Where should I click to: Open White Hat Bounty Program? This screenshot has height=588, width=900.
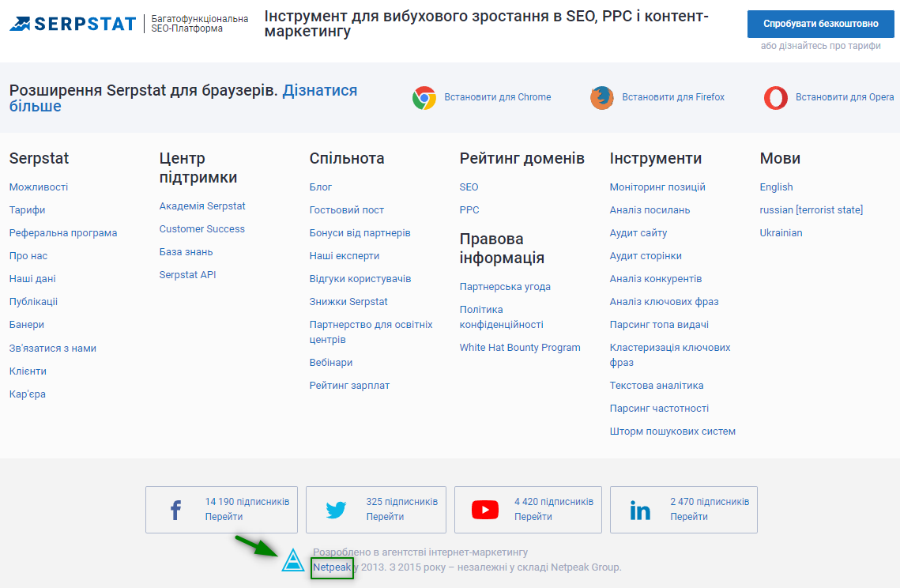[520, 348]
